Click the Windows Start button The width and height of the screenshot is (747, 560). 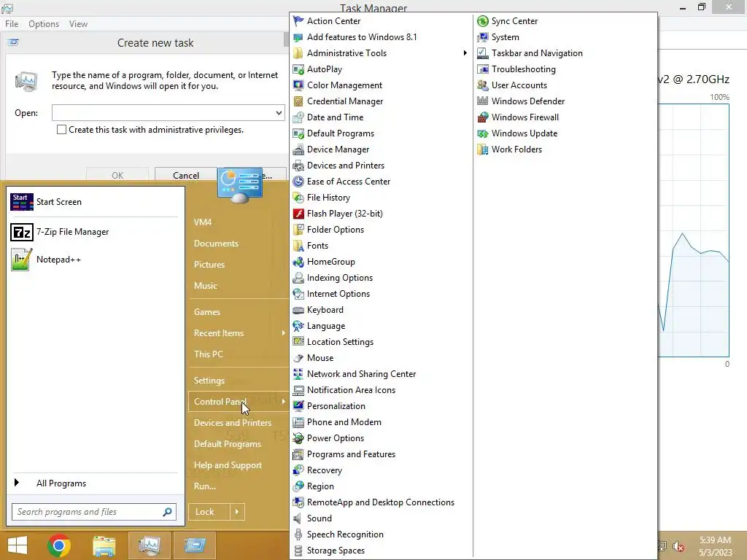coord(18,545)
